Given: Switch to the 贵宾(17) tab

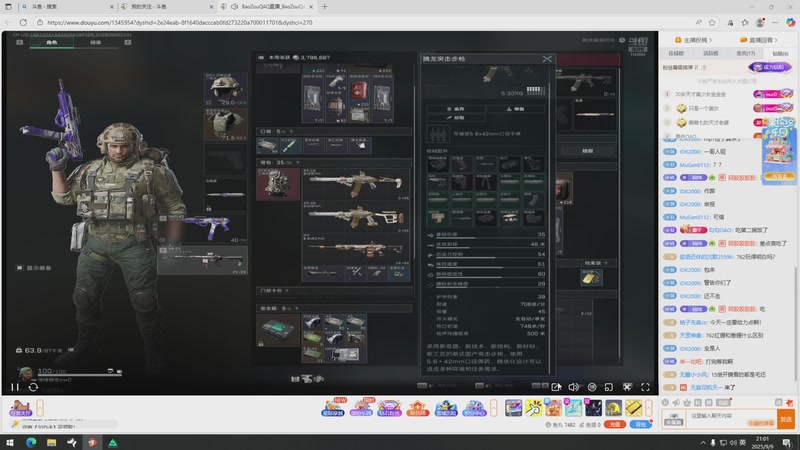Looking at the screenshot, I should point(745,53).
